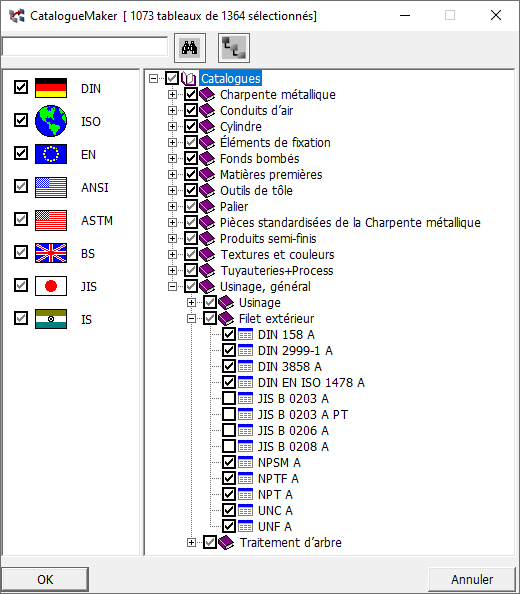Select the DIN EN ISO 1478 A entry

point(311,383)
